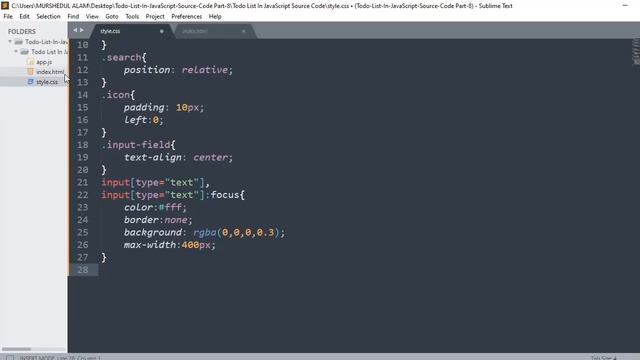Switch to the style.css tab
Screen dimensions: 640x360
pos(131,31)
